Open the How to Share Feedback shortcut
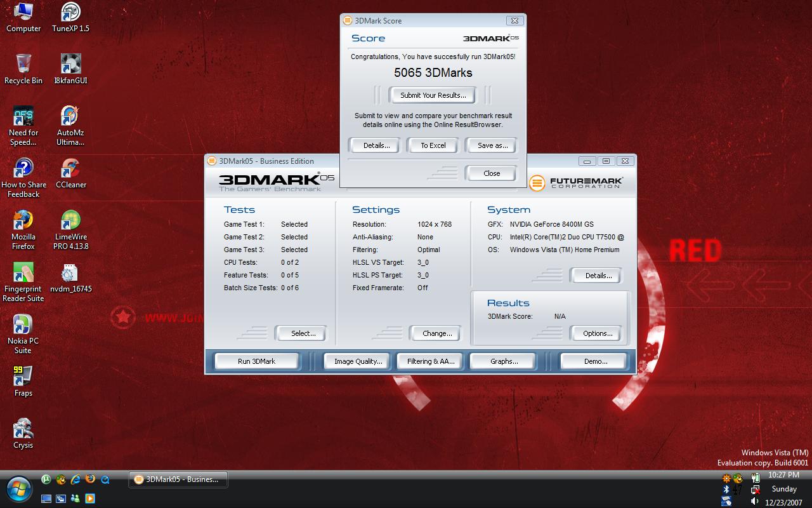Viewport: 812px width, 508px height. click(23, 178)
